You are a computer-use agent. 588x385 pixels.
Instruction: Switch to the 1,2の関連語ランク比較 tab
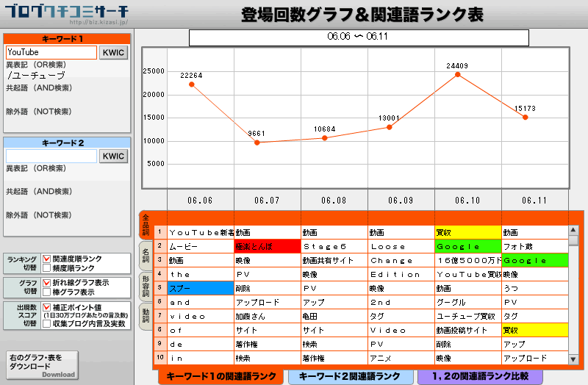tap(478, 377)
